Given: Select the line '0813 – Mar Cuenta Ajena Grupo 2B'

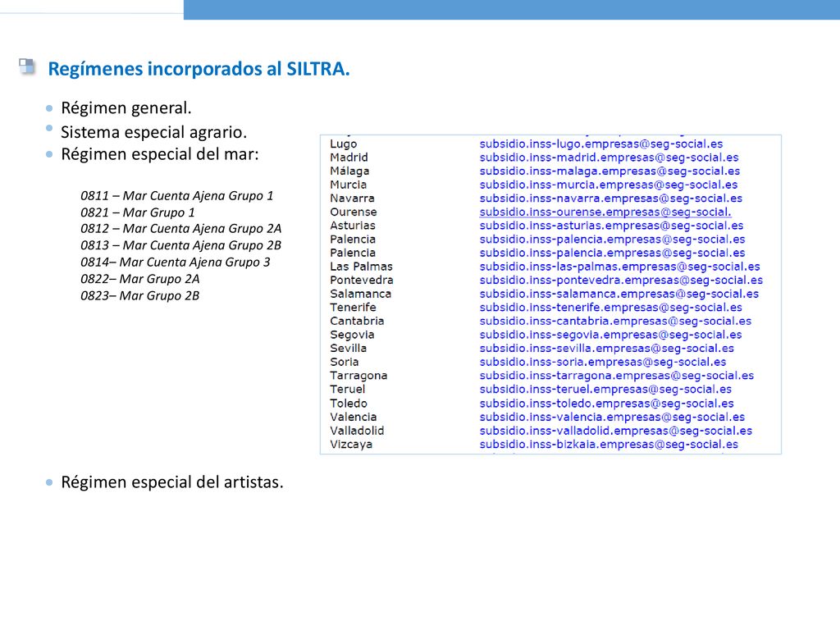Looking at the screenshot, I should [180, 245].
